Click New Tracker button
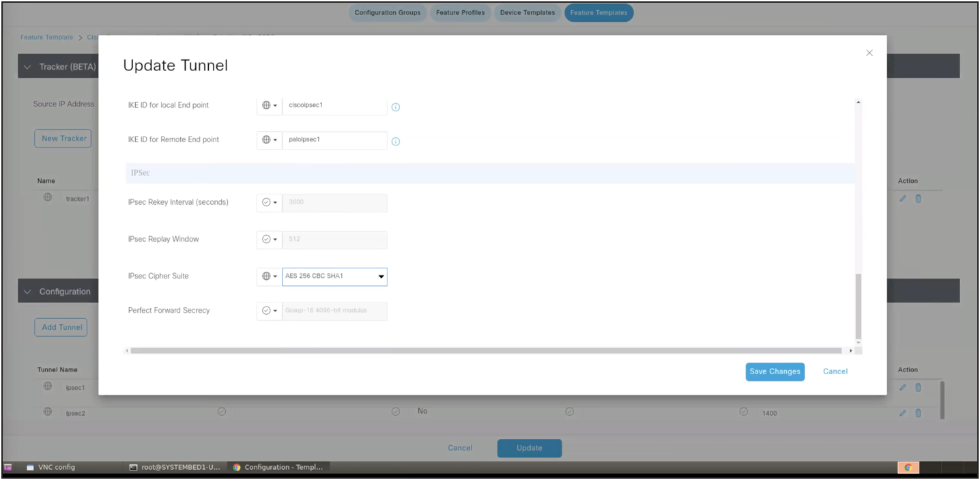 point(64,139)
